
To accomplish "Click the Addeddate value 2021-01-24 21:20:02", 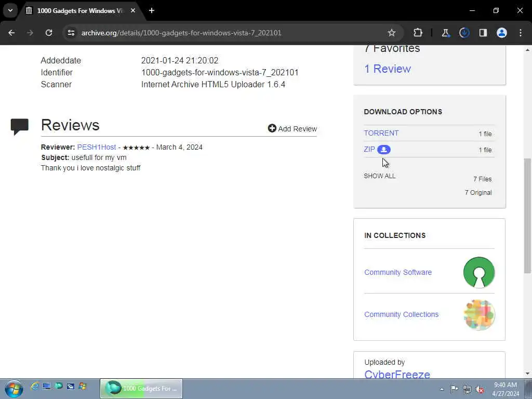I will (x=179, y=60).
